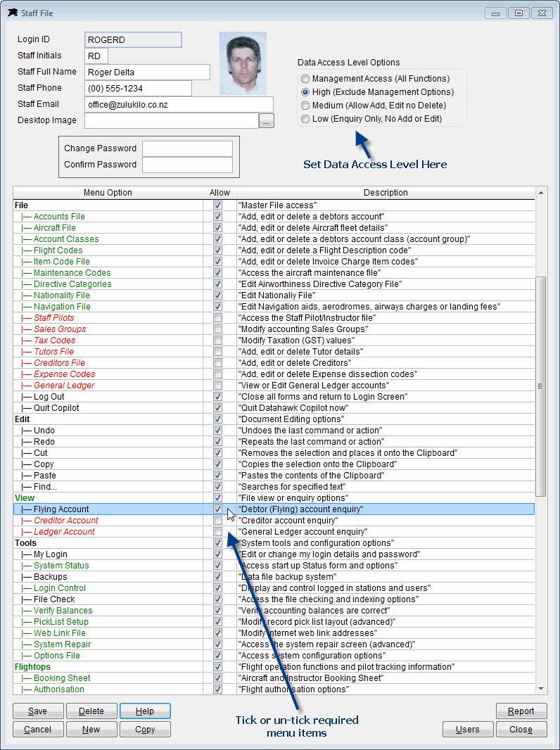Select Low (Enquiry Only) access level

(305, 119)
